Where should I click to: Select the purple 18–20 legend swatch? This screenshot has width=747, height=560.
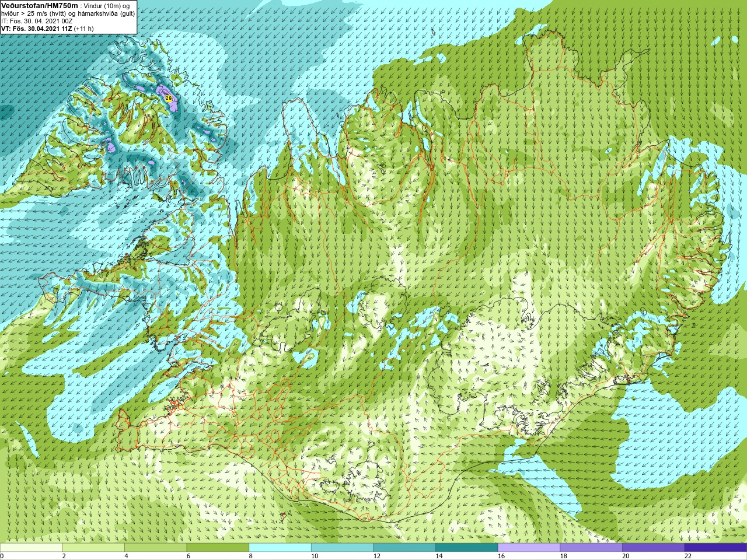(591, 547)
